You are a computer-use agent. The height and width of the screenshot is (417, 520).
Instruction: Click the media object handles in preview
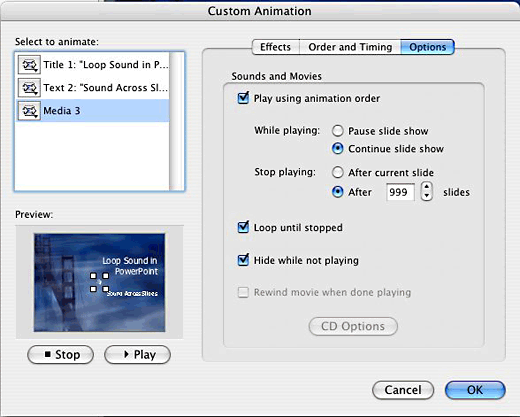point(99,282)
